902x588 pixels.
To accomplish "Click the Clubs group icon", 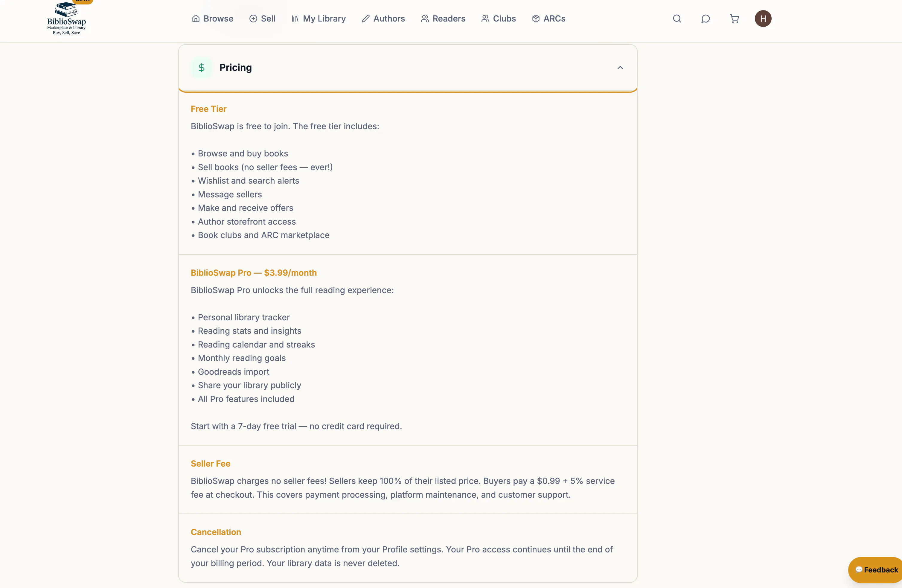I will [485, 19].
